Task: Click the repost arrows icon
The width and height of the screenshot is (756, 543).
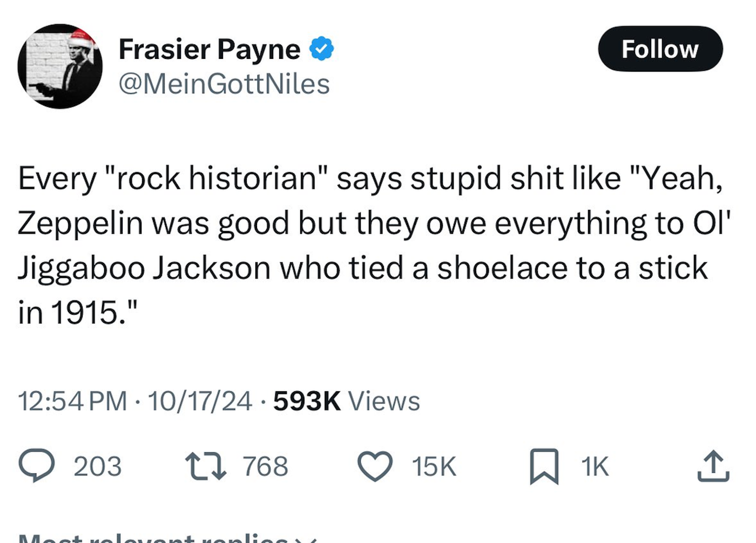Action: [x=206, y=466]
